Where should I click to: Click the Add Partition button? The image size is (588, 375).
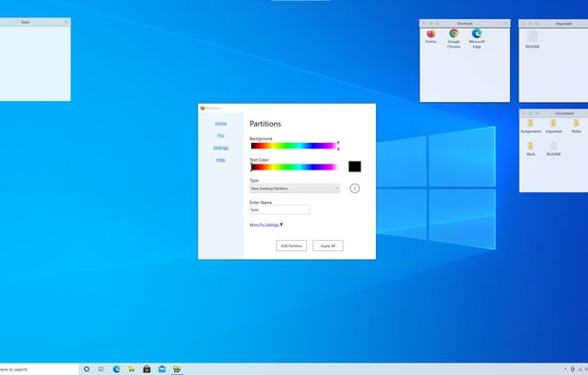(291, 246)
